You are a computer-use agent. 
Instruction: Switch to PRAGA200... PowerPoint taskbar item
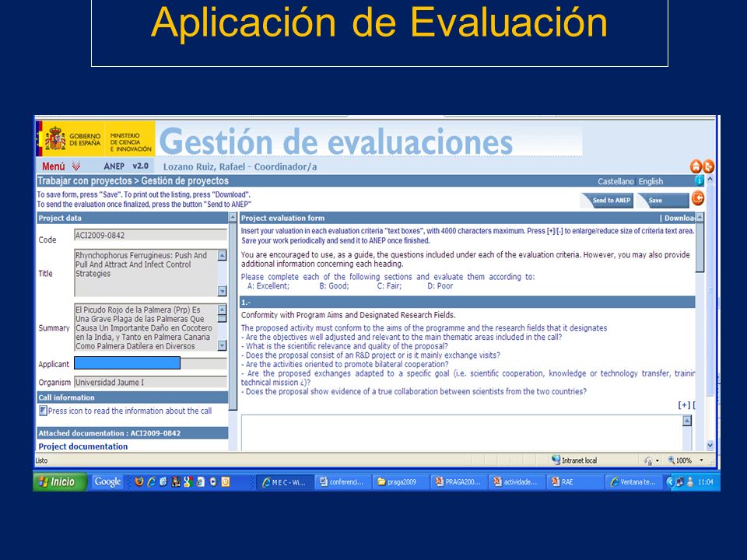[458, 482]
